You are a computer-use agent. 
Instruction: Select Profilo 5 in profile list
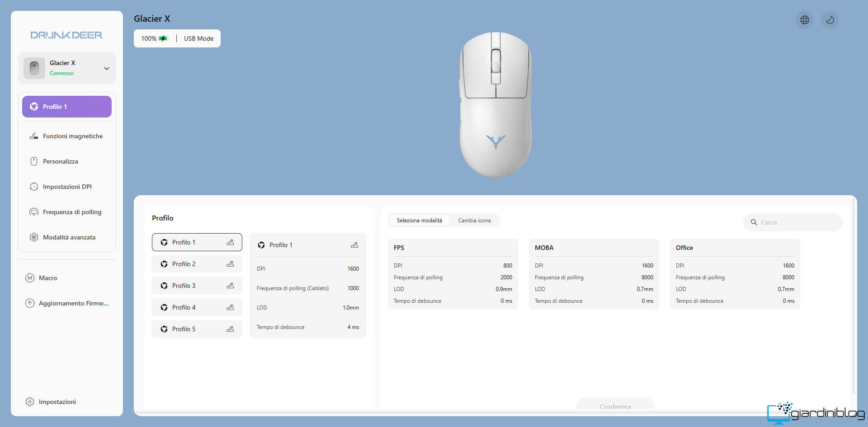pyautogui.click(x=197, y=329)
